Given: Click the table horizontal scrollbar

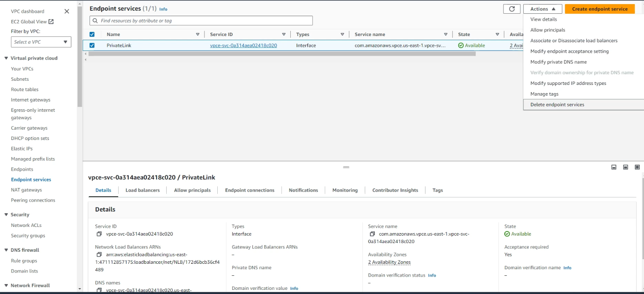Looking at the screenshot, I should (282, 54).
